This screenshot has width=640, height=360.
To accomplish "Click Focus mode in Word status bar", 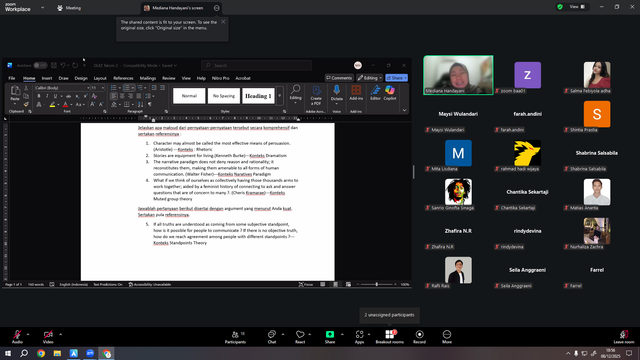I will pos(306,284).
